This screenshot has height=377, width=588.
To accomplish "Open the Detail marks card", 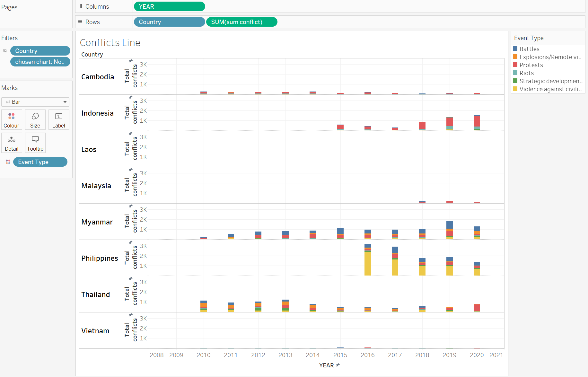I will 12,143.
